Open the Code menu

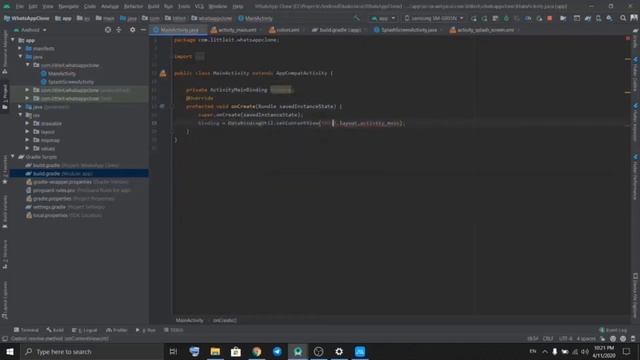click(90, 7)
